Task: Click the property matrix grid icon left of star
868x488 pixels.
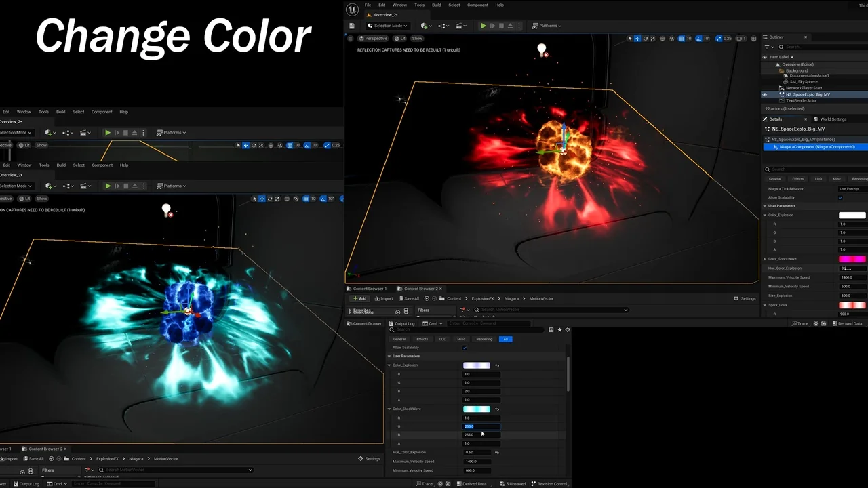Action: coord(551,330)
